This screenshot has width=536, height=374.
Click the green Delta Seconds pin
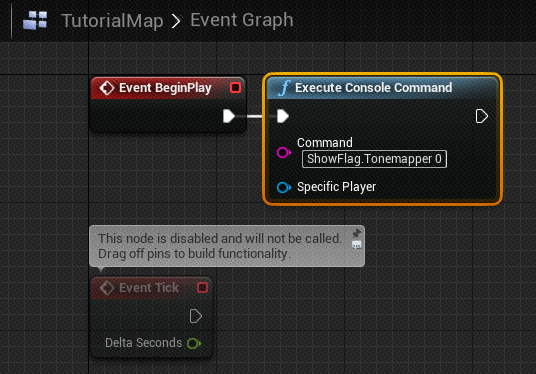[x=194, y=343]
